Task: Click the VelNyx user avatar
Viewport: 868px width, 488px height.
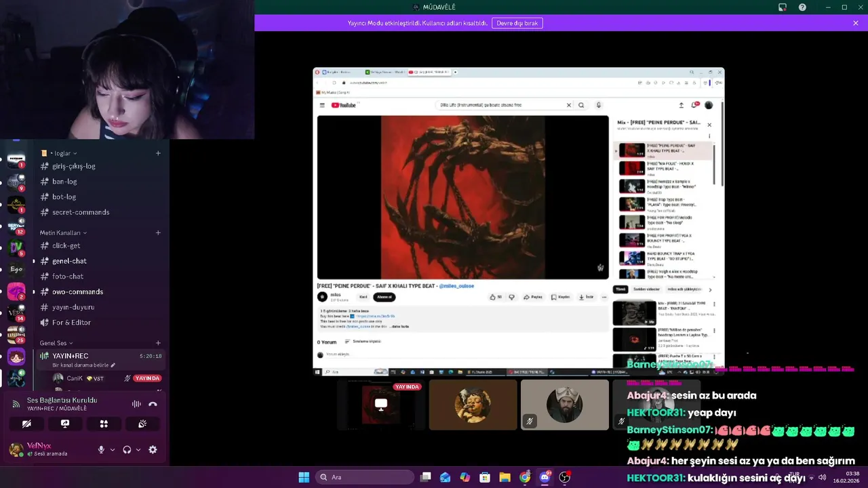Action: pos(16,449)
